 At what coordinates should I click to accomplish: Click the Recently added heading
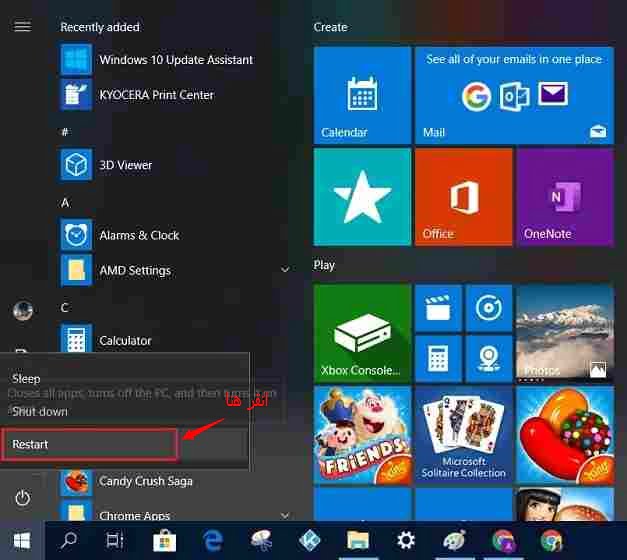point(100,27)
